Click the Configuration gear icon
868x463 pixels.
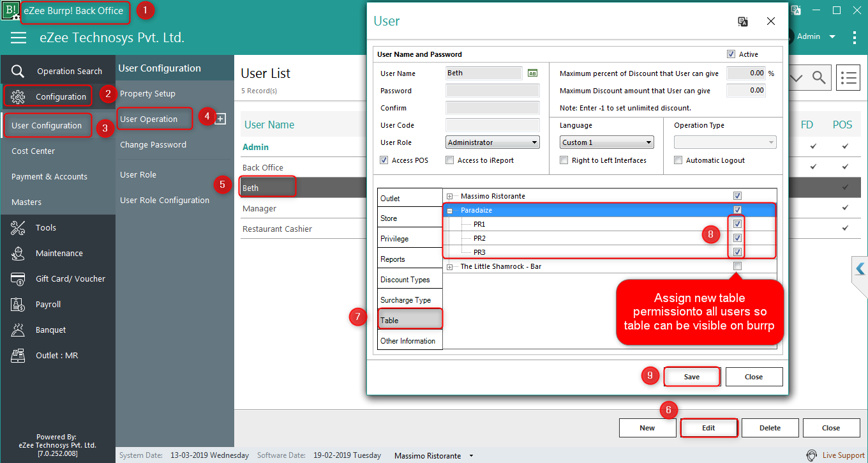[x=18, y=96]
